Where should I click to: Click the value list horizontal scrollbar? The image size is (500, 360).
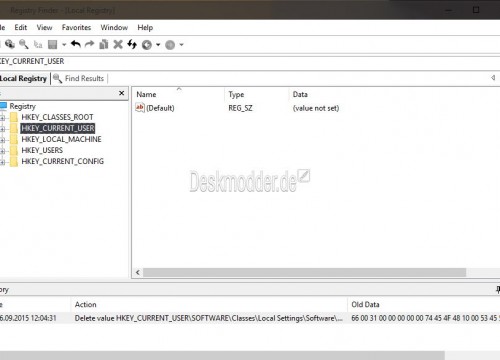[x=304, y=272]
